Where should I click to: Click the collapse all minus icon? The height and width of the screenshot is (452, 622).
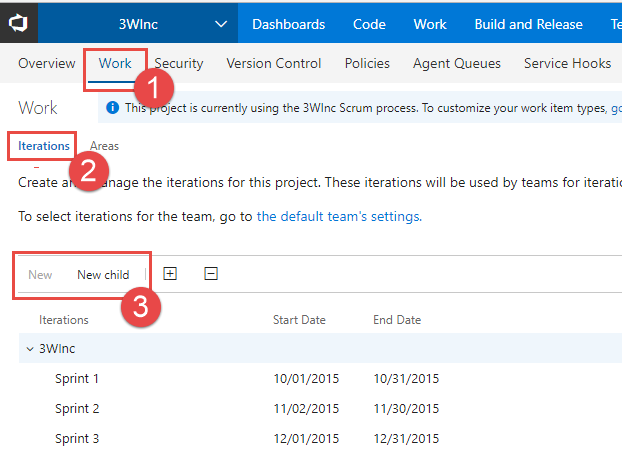coord(211,274)
